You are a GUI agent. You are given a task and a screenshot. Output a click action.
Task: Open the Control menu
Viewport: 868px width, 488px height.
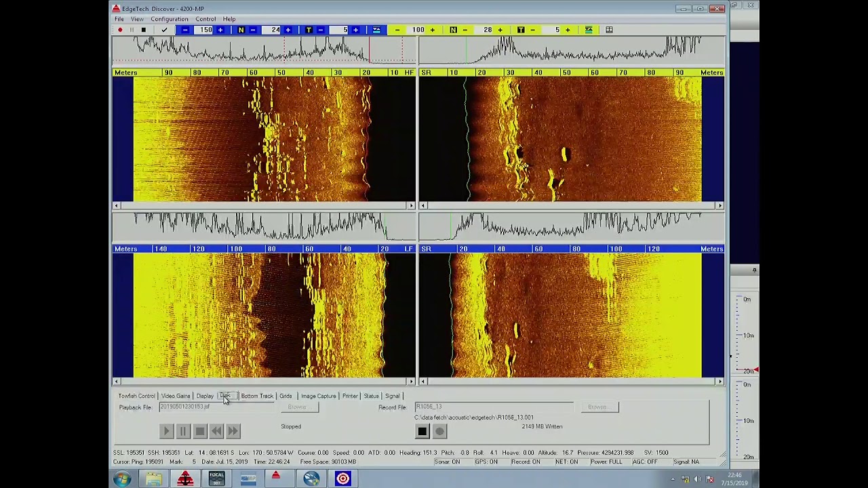205,19
